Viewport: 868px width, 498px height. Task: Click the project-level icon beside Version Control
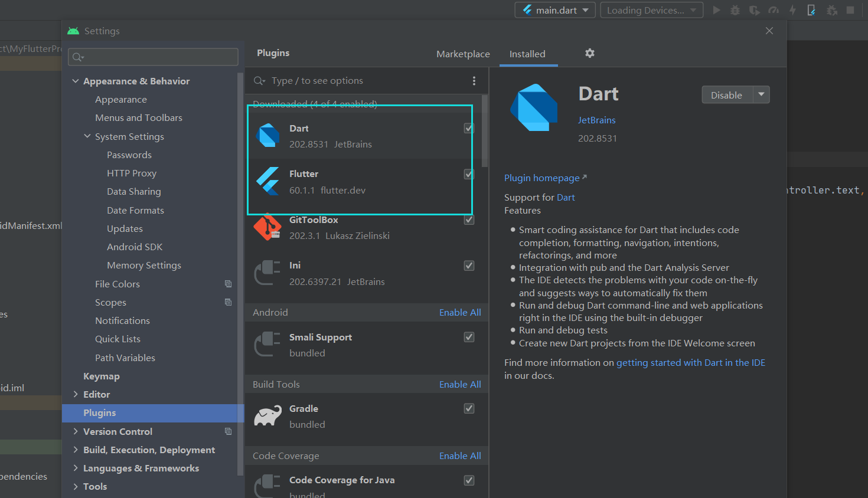click(x=228, y=431)
